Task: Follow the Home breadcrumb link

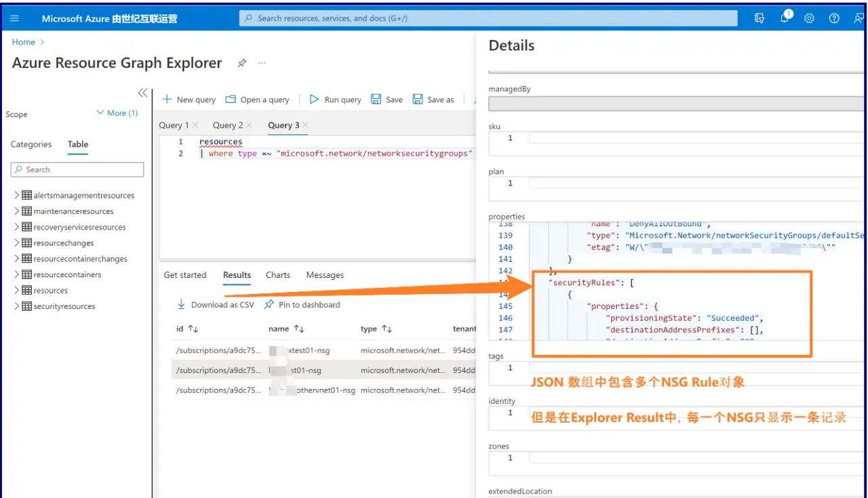Action: click(x=23, y=42)
